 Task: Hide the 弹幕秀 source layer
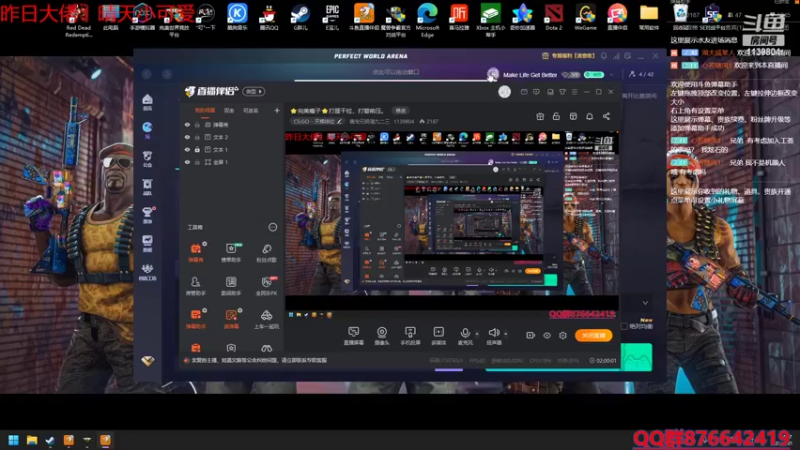point(187,124)
